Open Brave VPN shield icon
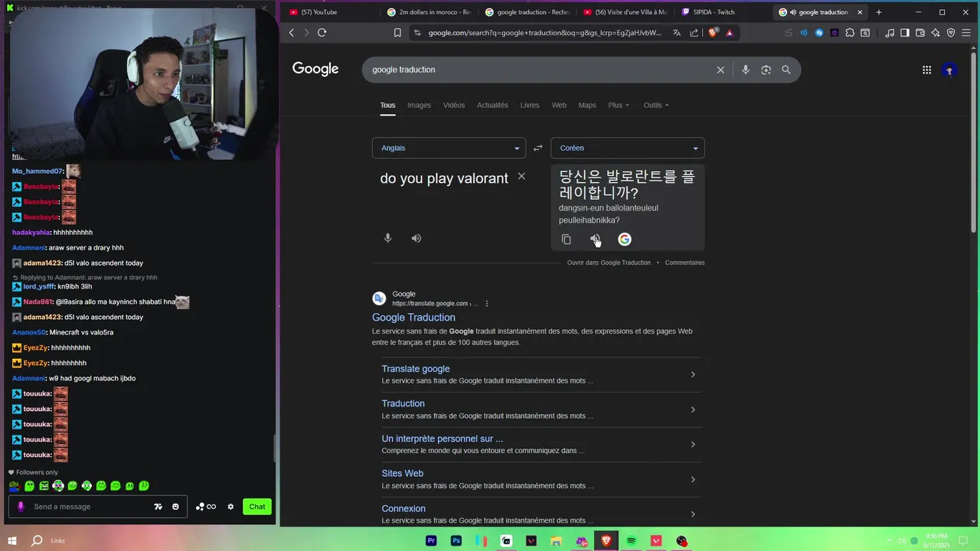980x551 pixels. pos(951,33)
